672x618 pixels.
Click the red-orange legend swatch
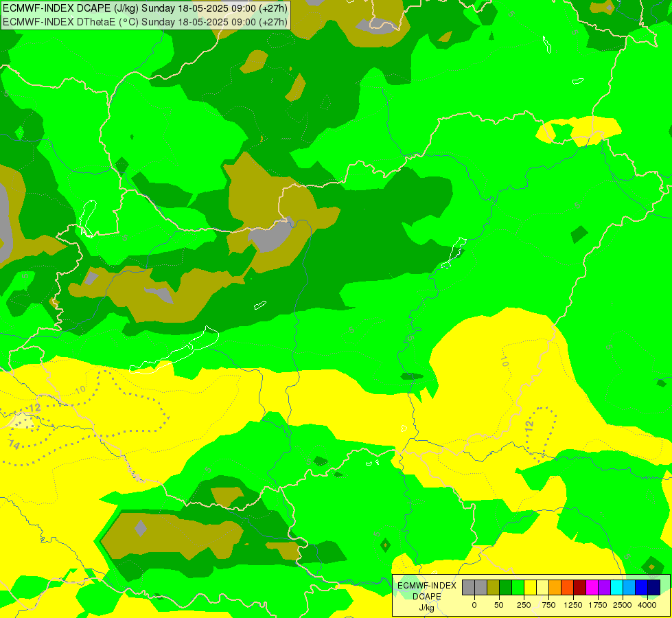(568, 588)
